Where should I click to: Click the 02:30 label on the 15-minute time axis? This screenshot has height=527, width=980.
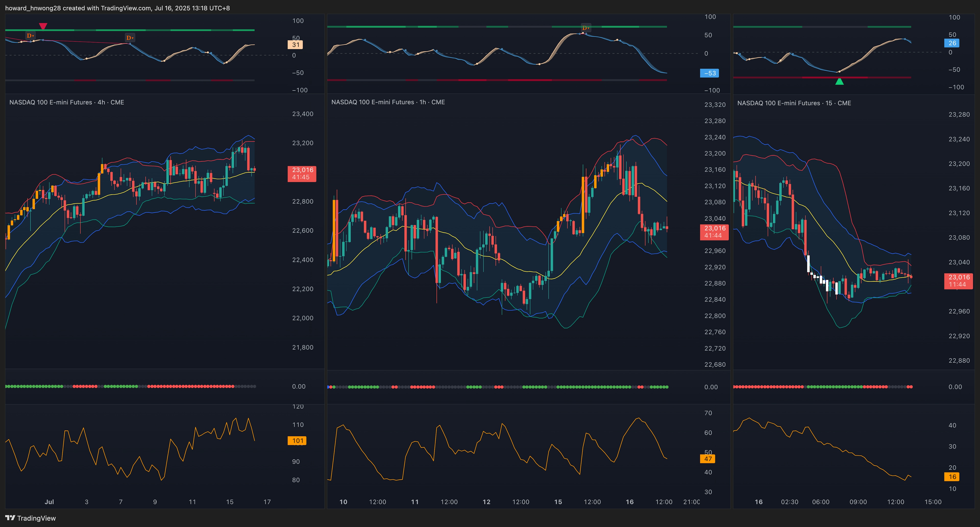coord(789,502)
